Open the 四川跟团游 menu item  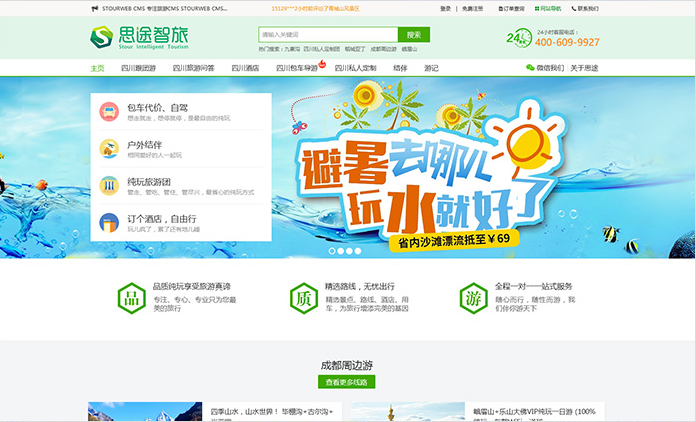(x=138, y=68)
